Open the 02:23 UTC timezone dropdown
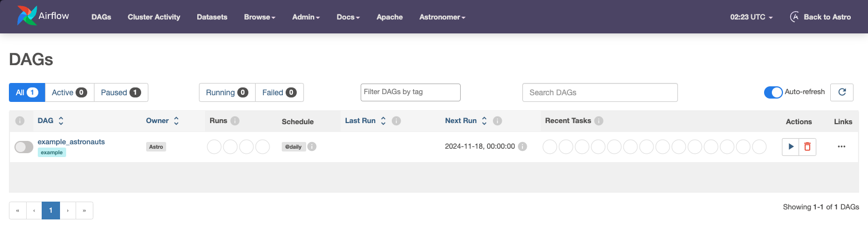 [751, 17]
